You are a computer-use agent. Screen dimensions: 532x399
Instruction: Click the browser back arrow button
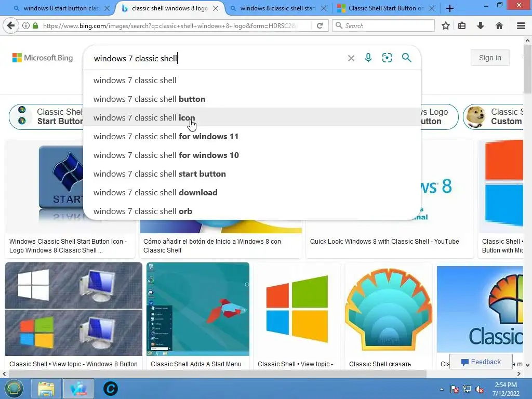11,25
